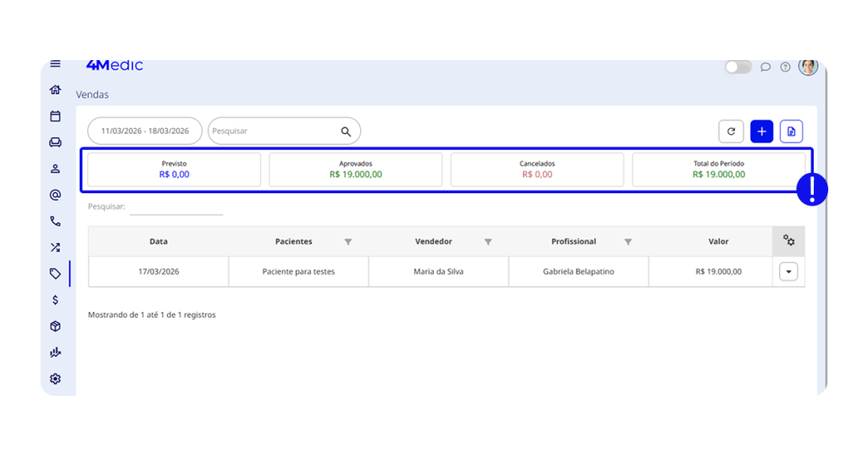Screen dimensions: 868x456
Task: Open the Pacientes column filter
Action: tap(348, 242)
